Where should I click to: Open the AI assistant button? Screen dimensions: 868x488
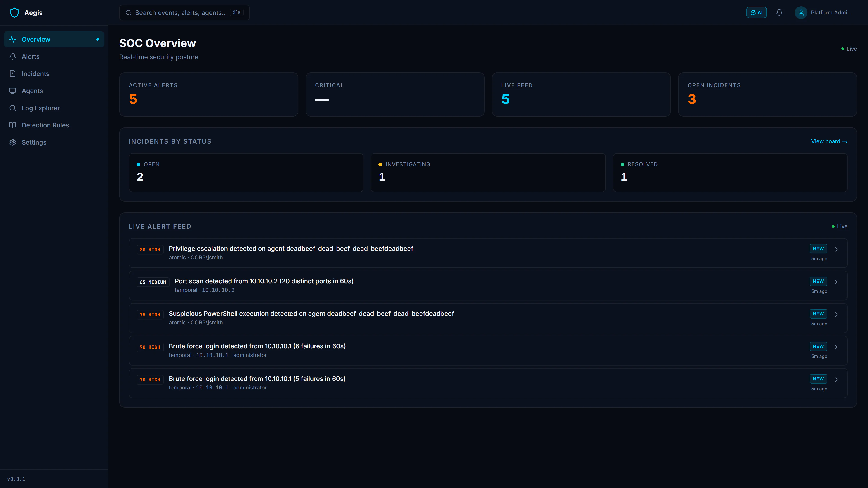(x=757, y=12)
